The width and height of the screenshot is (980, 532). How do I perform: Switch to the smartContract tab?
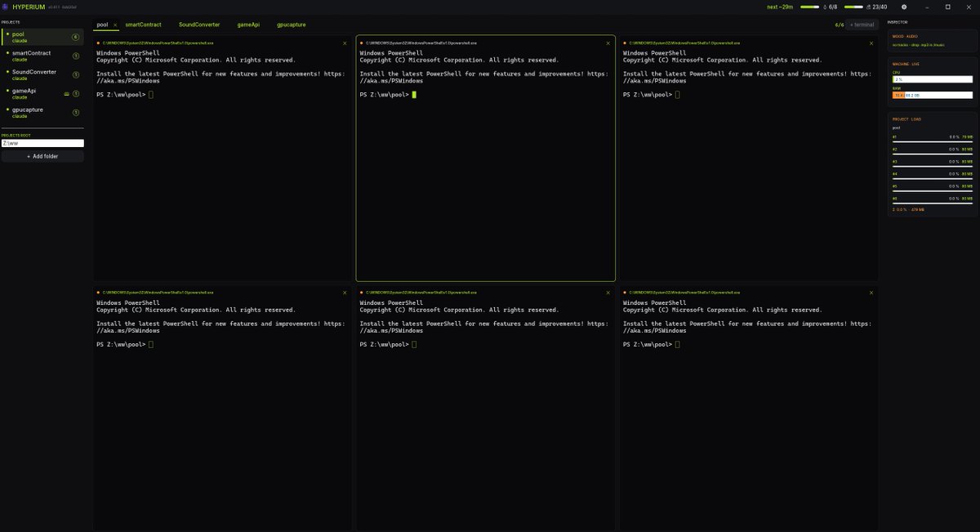[143, 25]
